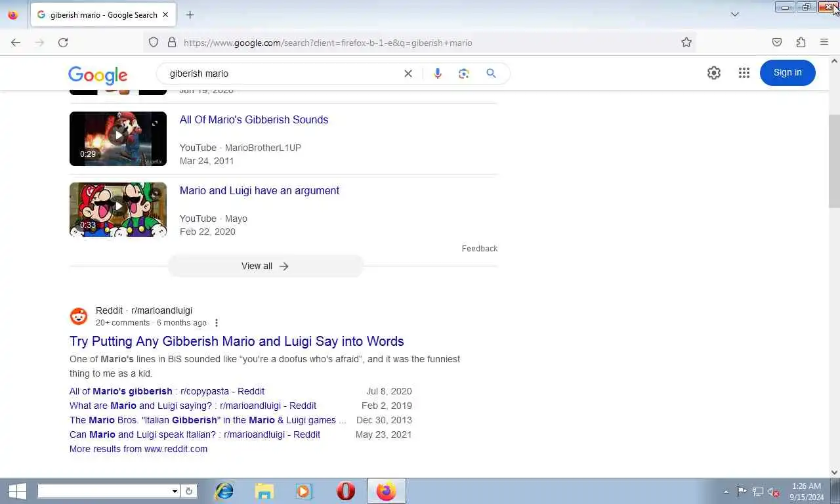The width and height of the screenshot is (840, 504).
Task: Bookmark this page with the star icon
Action: click(686, 43)
